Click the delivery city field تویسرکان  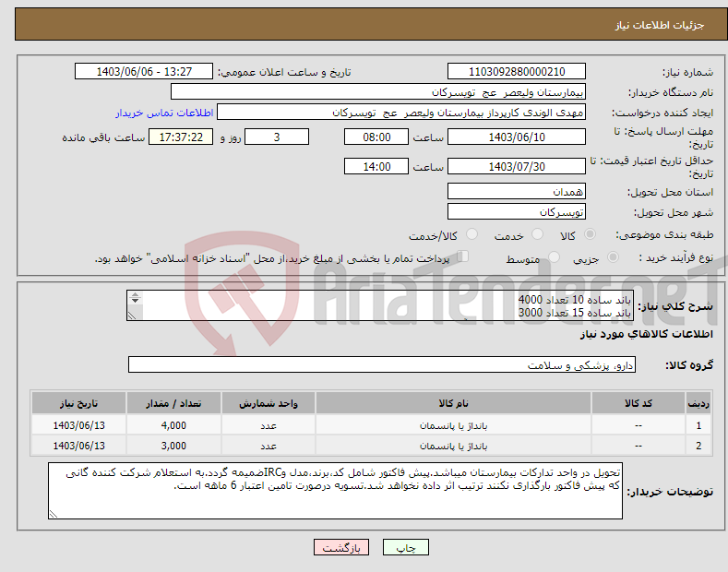[x=517, y=211]
